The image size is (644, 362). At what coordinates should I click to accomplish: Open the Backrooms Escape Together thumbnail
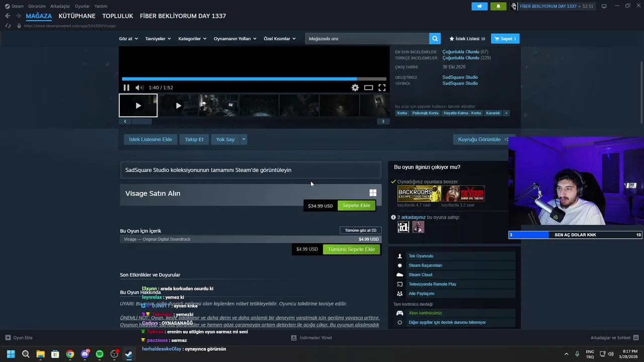tap(419, 194)
